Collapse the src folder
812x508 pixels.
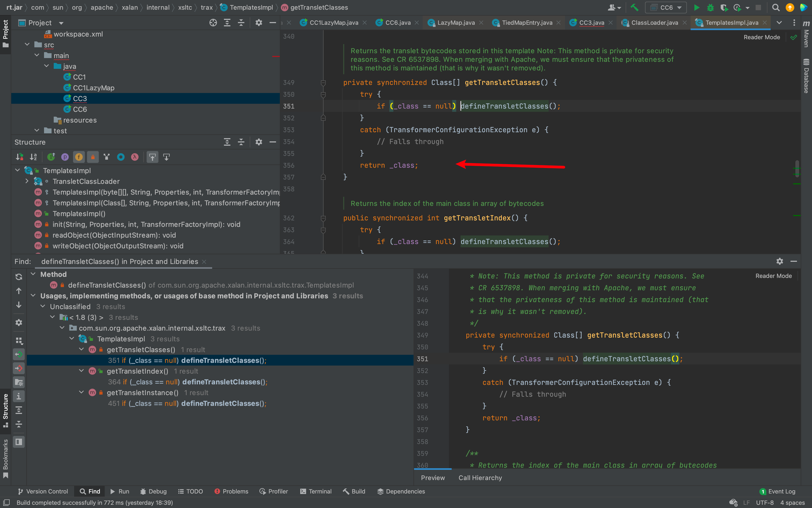point(27,45)
